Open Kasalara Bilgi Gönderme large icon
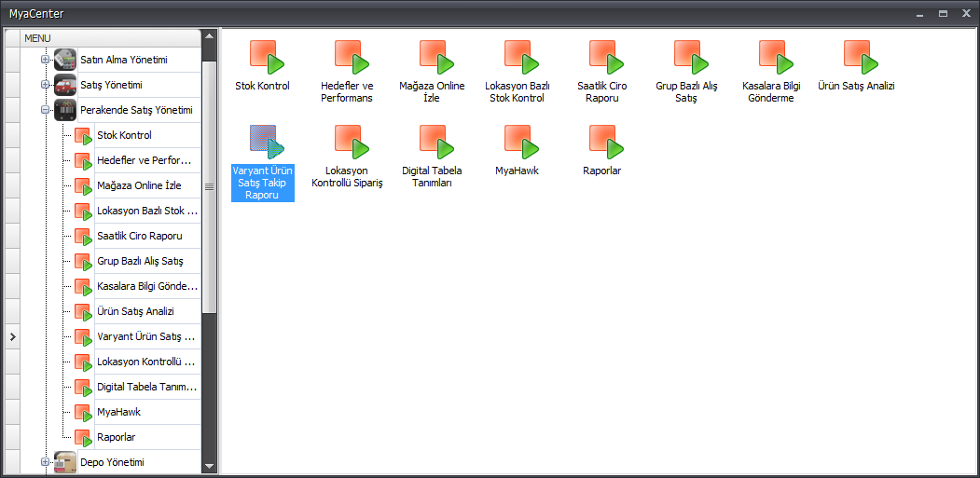The image size is (980, 478). coord(777,57)
